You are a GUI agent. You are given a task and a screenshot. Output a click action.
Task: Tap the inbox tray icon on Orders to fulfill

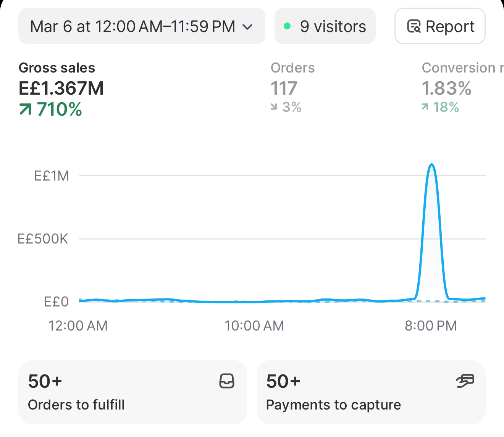(x=227, y=381)
